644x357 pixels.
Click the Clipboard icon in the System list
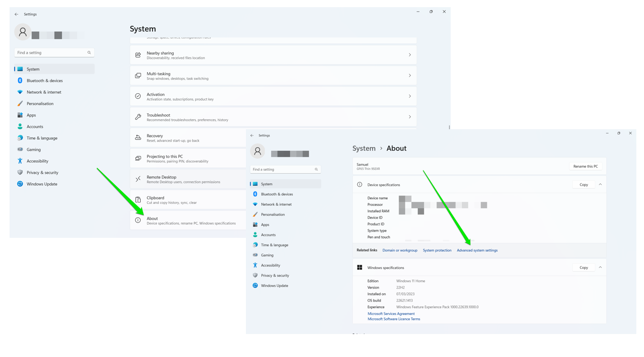(x=138, y=200)
